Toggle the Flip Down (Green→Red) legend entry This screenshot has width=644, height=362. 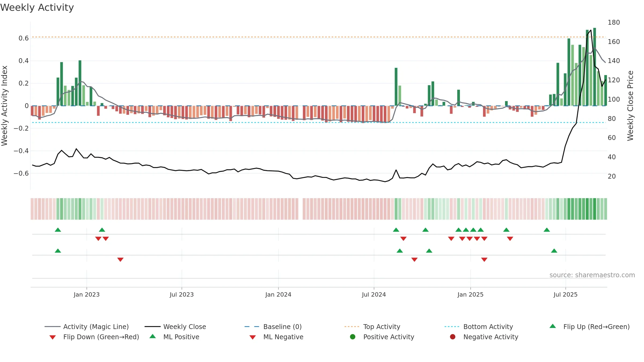pyautogui.click(x=94, y=337)
